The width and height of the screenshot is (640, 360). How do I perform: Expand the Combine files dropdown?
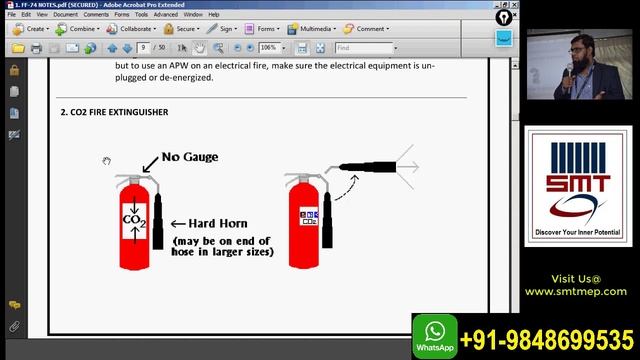(x=98, y=29)
